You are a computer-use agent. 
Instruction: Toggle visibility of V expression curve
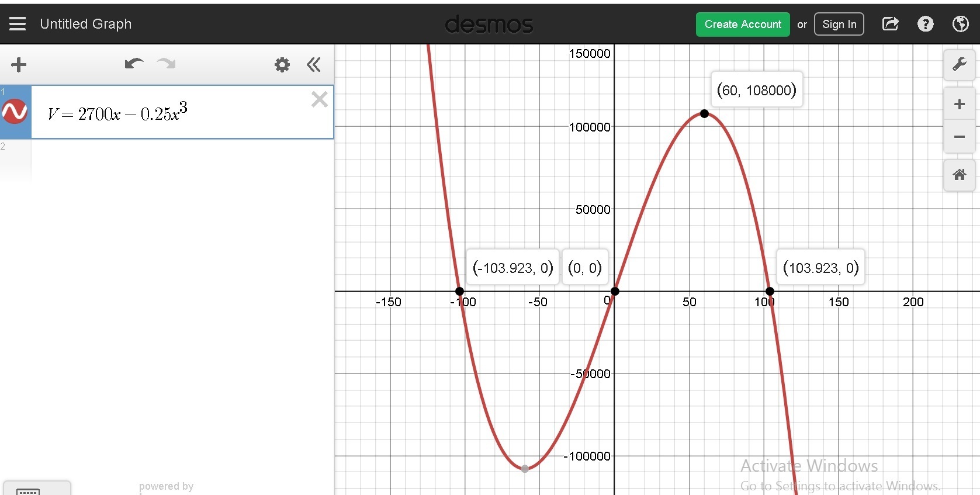click(x=15, y=111)
